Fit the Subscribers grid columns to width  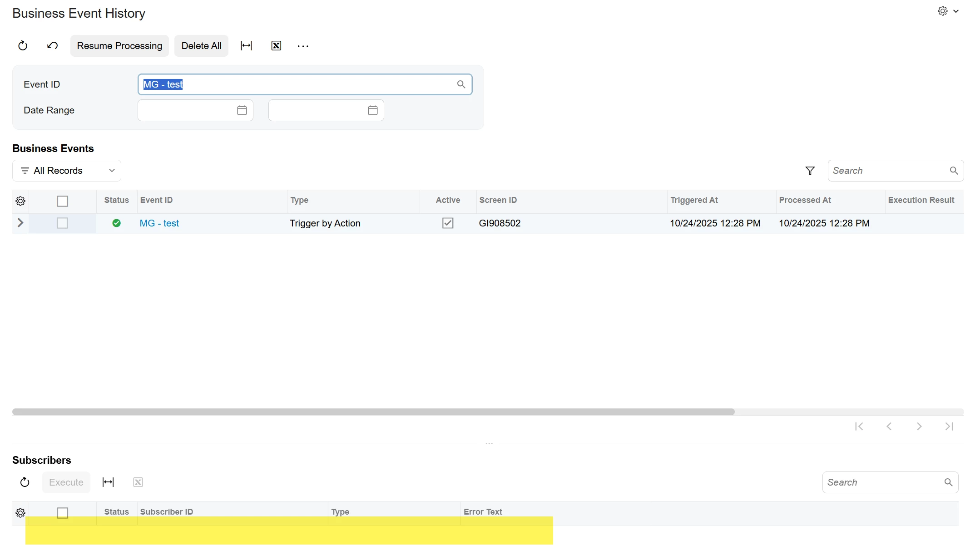108,482
